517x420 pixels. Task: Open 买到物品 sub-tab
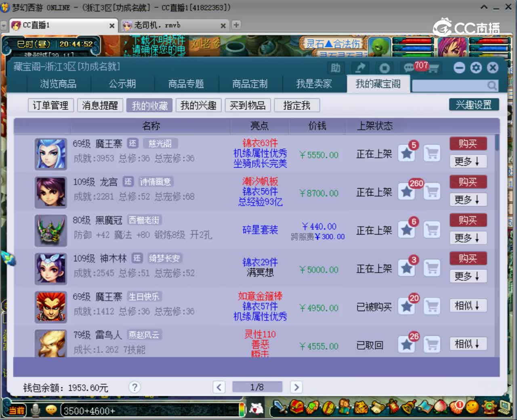click(248, 105)
